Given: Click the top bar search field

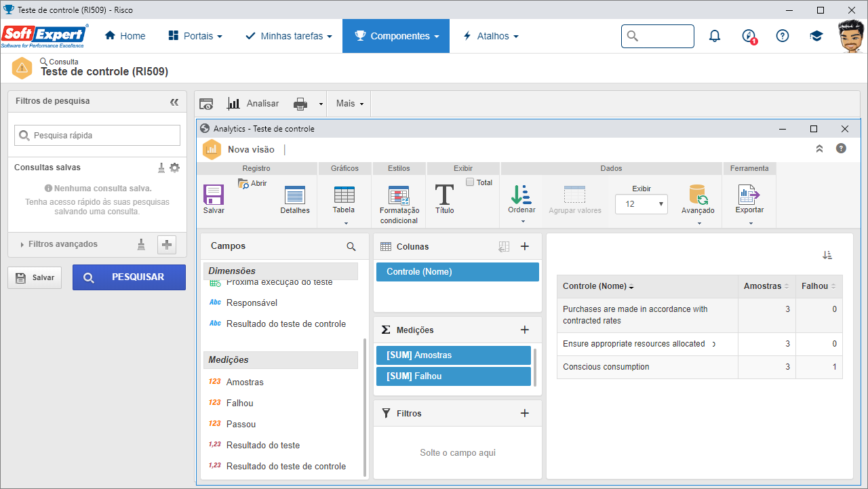Looking at the screenshot, I should coord(657,36).
